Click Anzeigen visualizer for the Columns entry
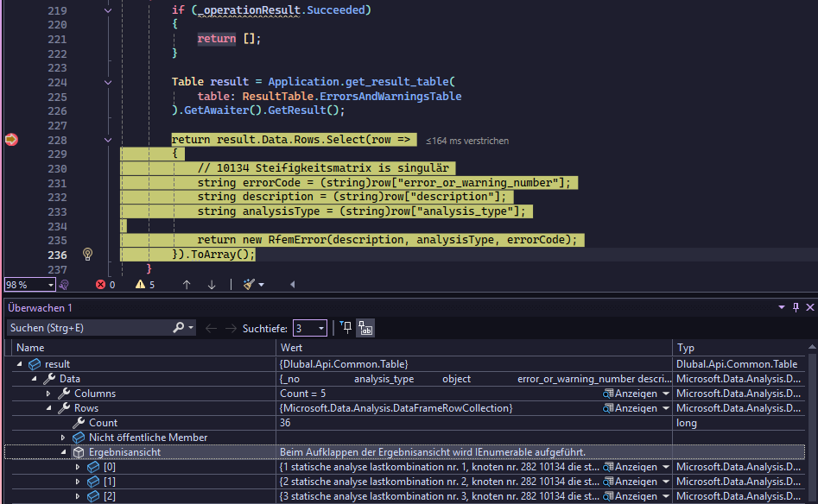The width and height of the screenshot is (818, 504). (636, 394)
